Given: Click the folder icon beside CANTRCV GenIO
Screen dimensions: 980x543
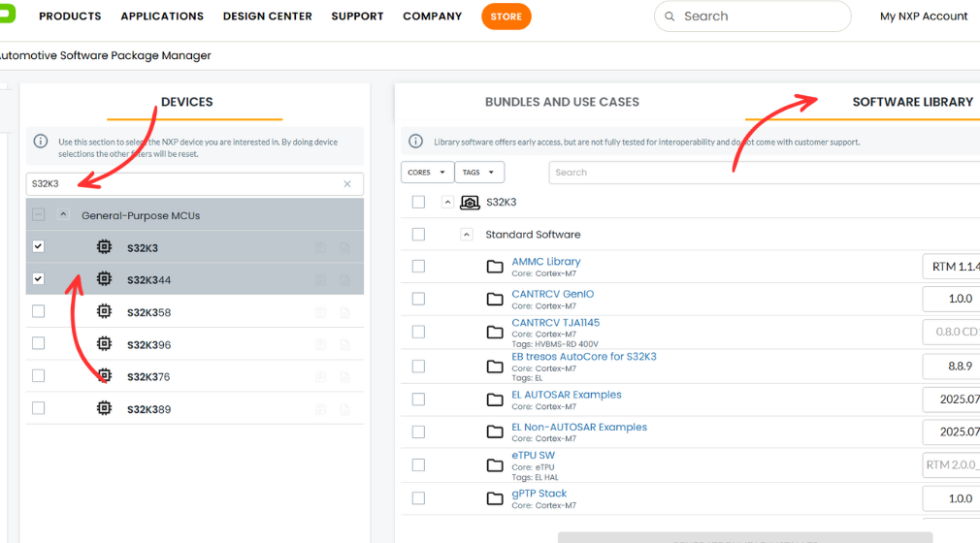Looking at the screenshot, I should pyautogui.click(x=495, y=300).
